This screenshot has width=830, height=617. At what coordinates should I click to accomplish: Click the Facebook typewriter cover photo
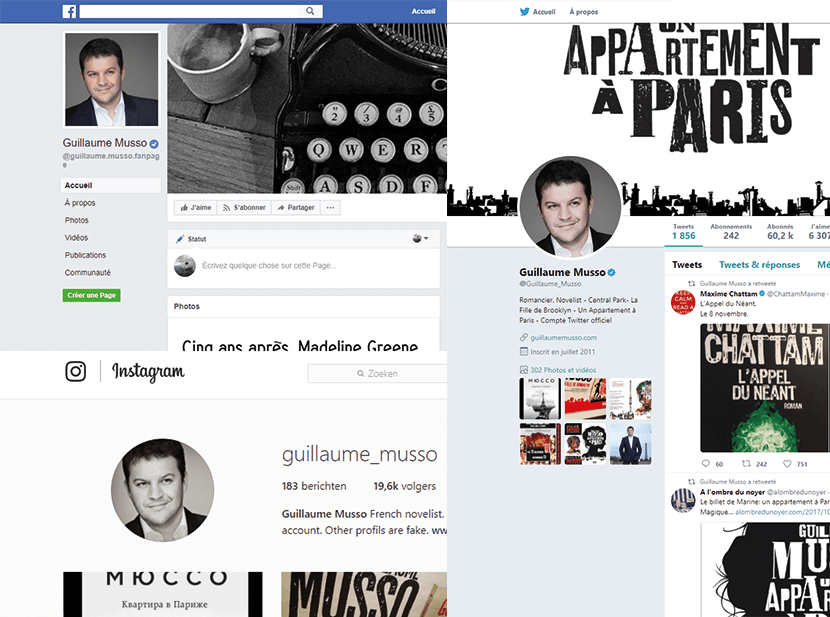[x=307, y=108]
